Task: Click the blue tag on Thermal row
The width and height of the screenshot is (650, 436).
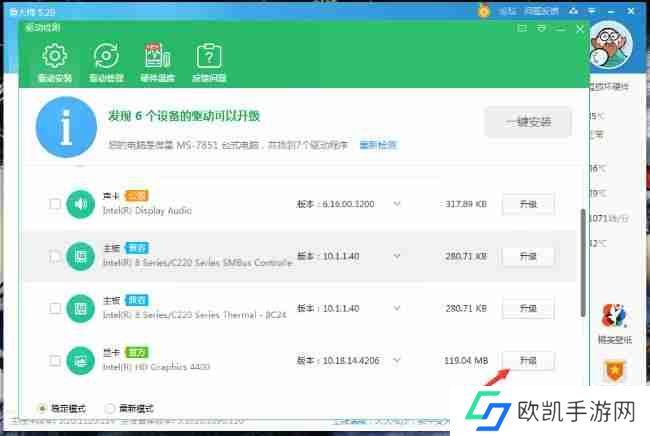Action: tap(136, 300)
